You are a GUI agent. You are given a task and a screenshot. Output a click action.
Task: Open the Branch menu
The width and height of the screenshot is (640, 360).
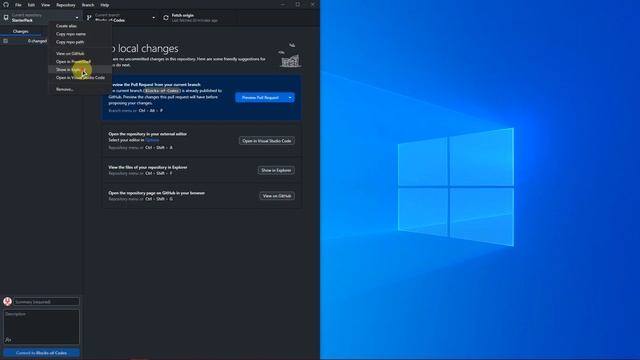[88, 5]
